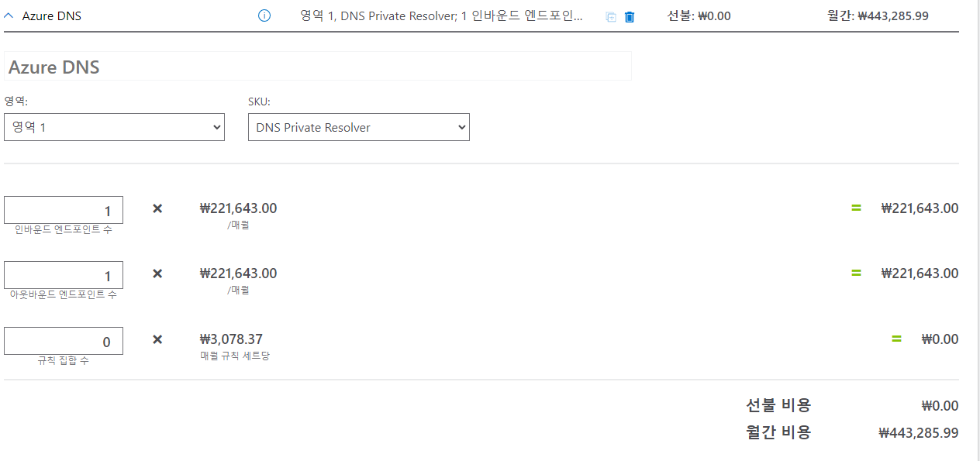Click the Azure DNS header title
The width and height of the screenshot is (980, 461).
(52, 15)
